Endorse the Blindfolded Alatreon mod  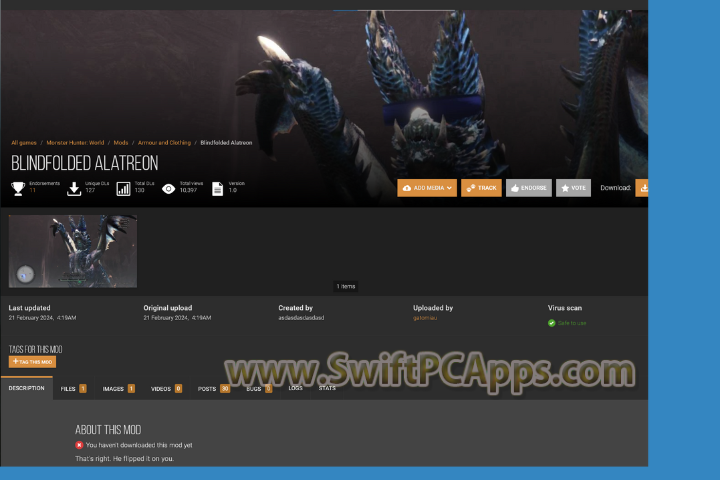[529, 188]
